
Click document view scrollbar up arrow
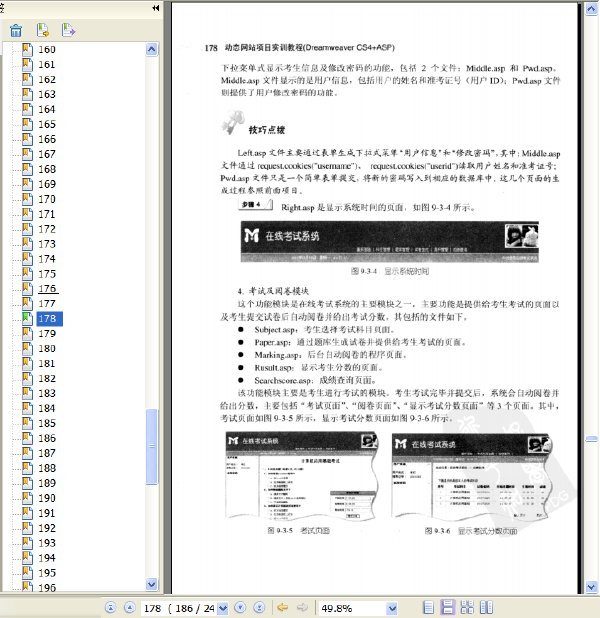[591, 8]
